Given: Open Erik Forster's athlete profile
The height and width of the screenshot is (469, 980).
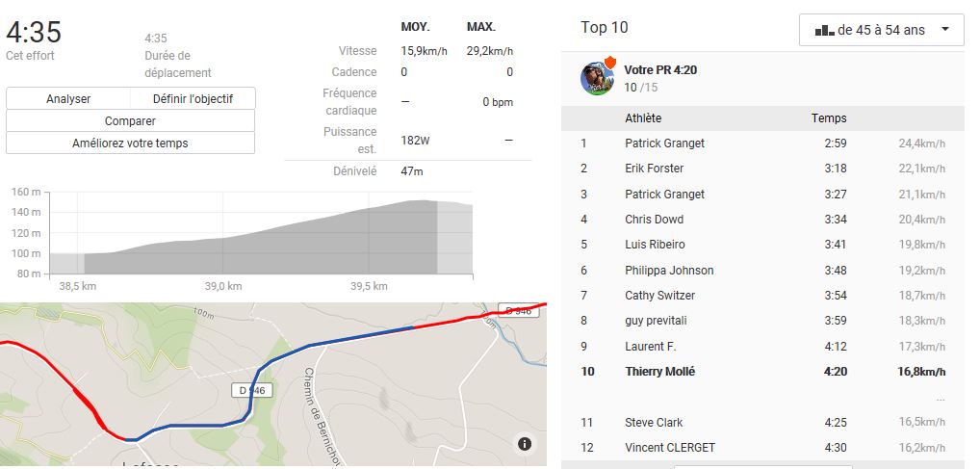Looking at the screenshot, I should [654, 169].
